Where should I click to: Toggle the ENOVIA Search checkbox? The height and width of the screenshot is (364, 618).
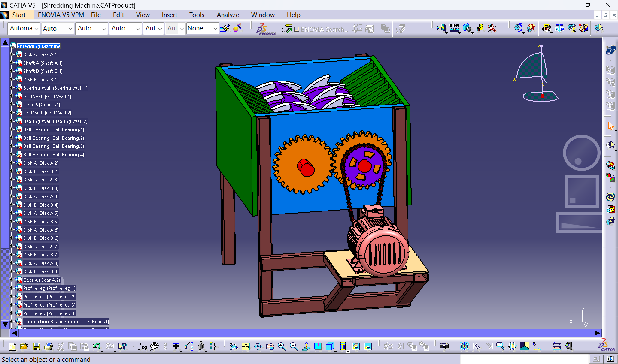pos(297,29)
